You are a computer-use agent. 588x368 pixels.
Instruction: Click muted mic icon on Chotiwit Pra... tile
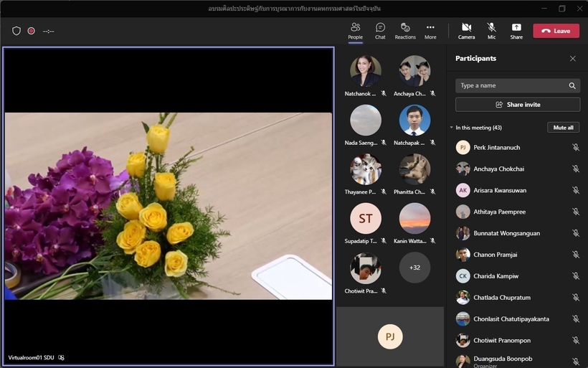click(383, 291)
